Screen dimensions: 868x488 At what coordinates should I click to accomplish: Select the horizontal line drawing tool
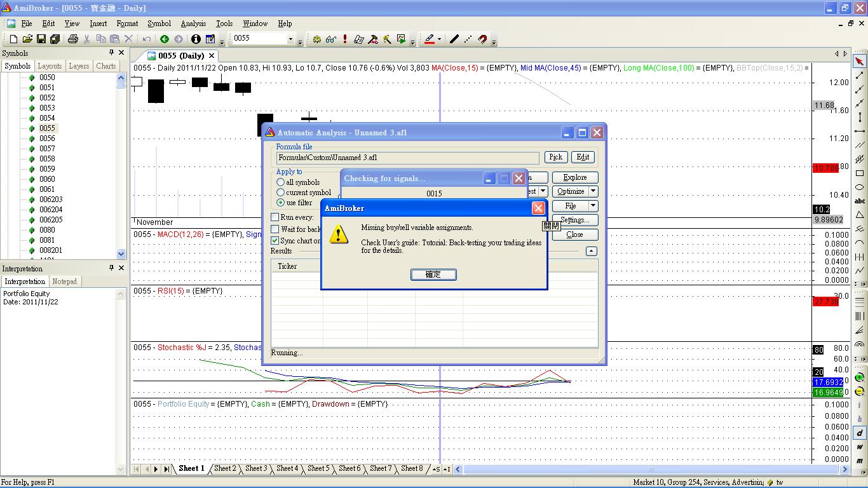click(x=860, y=131)
